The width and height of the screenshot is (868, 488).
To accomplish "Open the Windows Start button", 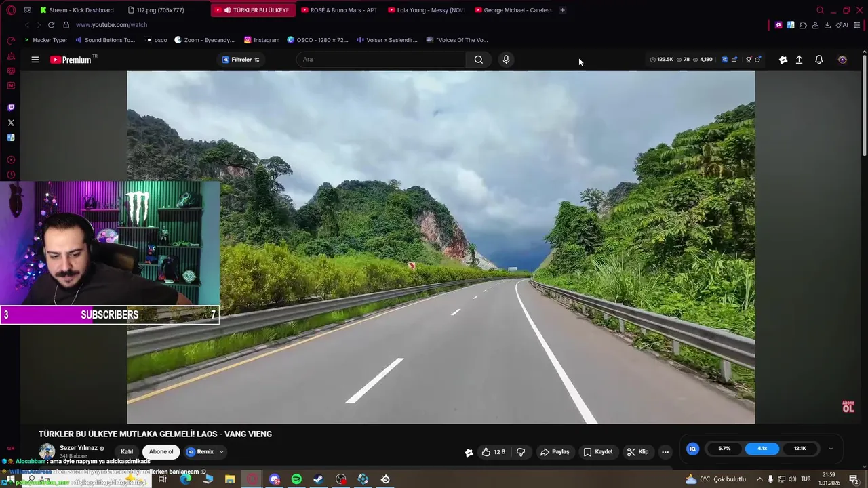I will [x=11, y=479].
